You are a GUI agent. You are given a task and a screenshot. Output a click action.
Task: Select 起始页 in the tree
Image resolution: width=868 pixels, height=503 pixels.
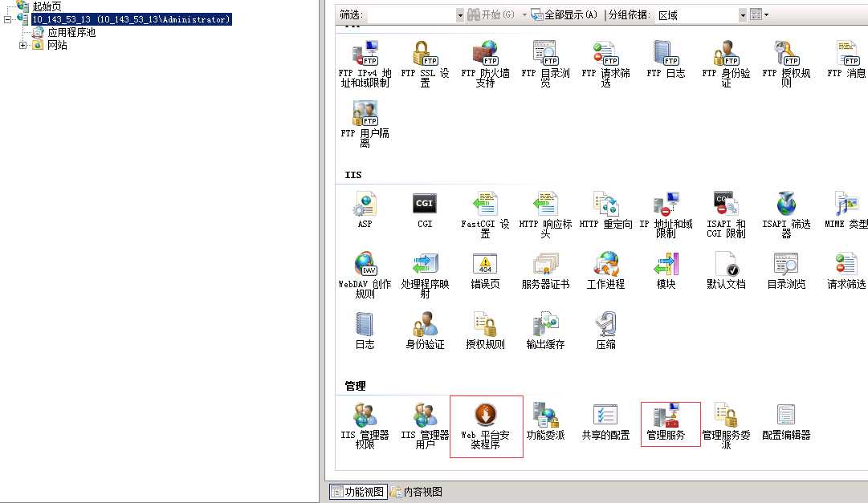[x=47, y=6]
